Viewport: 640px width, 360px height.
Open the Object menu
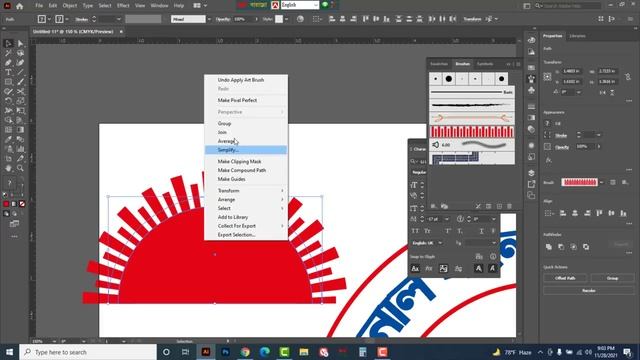coord(70,6)
